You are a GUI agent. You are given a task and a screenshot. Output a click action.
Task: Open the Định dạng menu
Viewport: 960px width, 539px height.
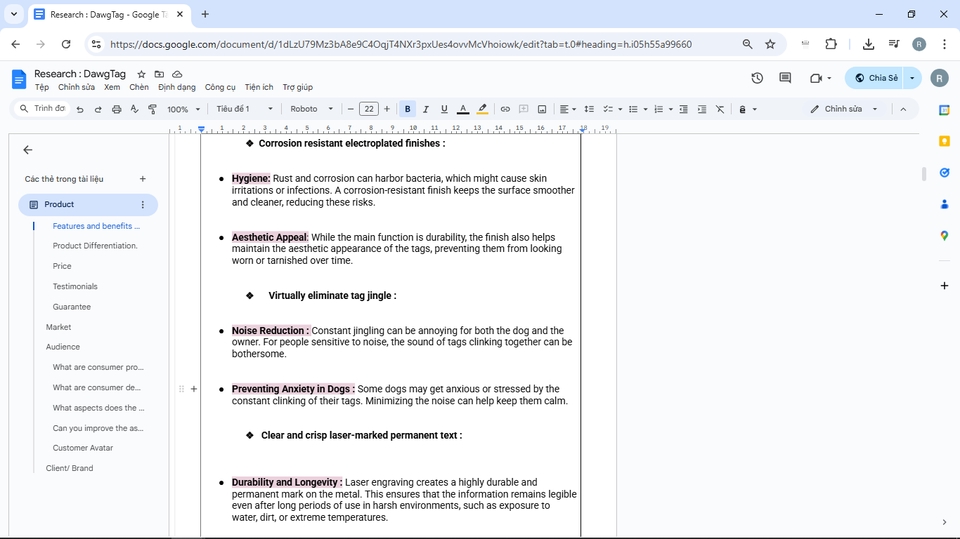(x=177, y=87)
